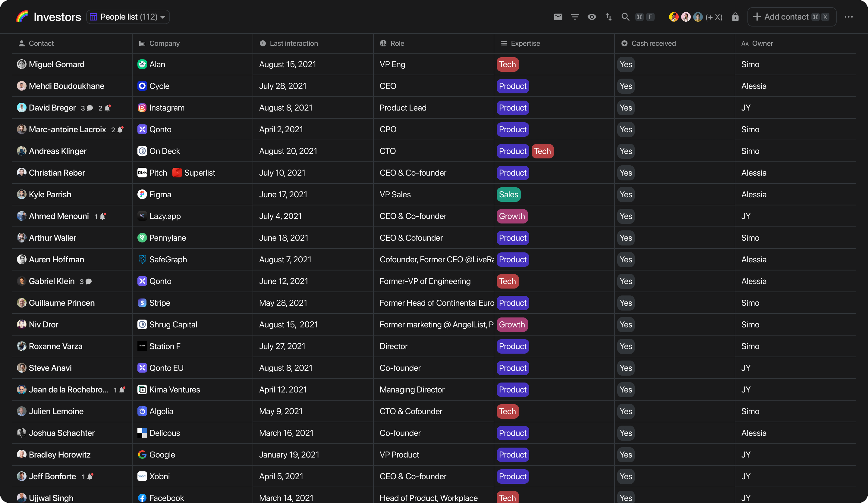The image size is (868, 503).
Task: Click the Cash received column header
Action: click(x=648, y=43)
